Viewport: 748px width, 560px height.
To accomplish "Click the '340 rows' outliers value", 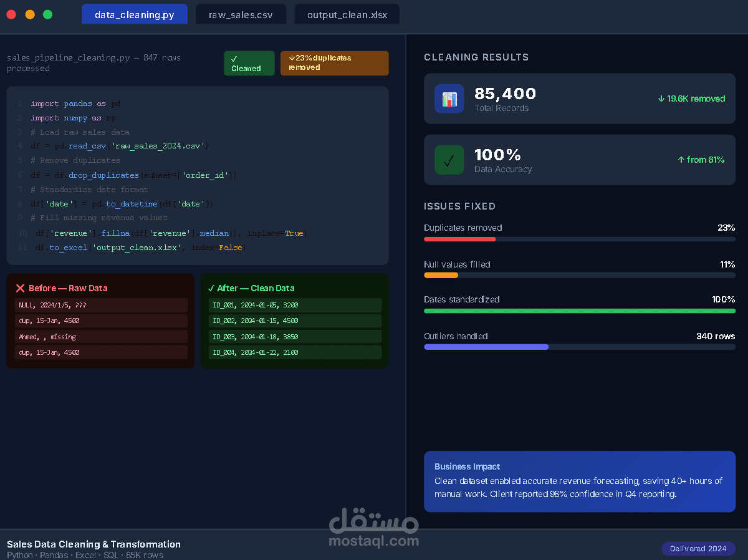I will coord(716,336).
